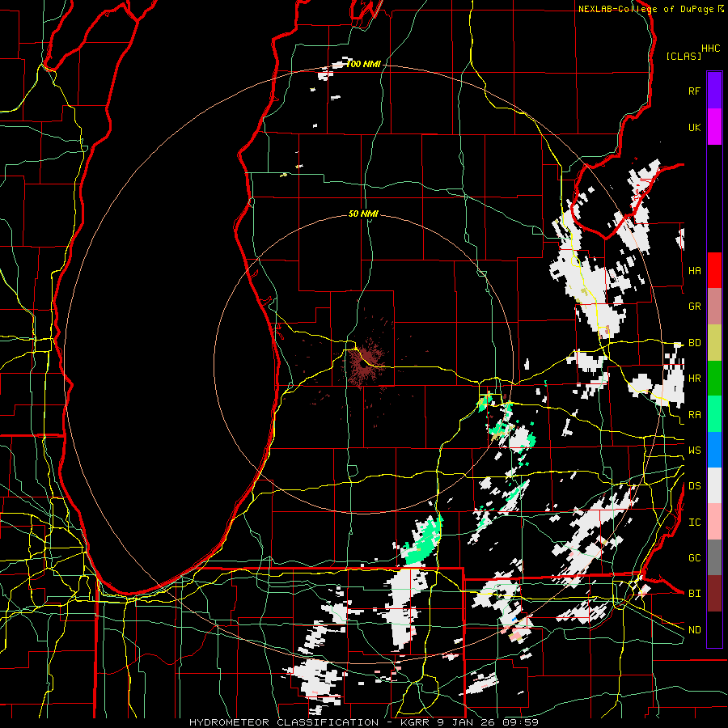Viewport: 728px width, 728px height.
Task: Click the RF legend label
Action: click(x=694, y=91)
